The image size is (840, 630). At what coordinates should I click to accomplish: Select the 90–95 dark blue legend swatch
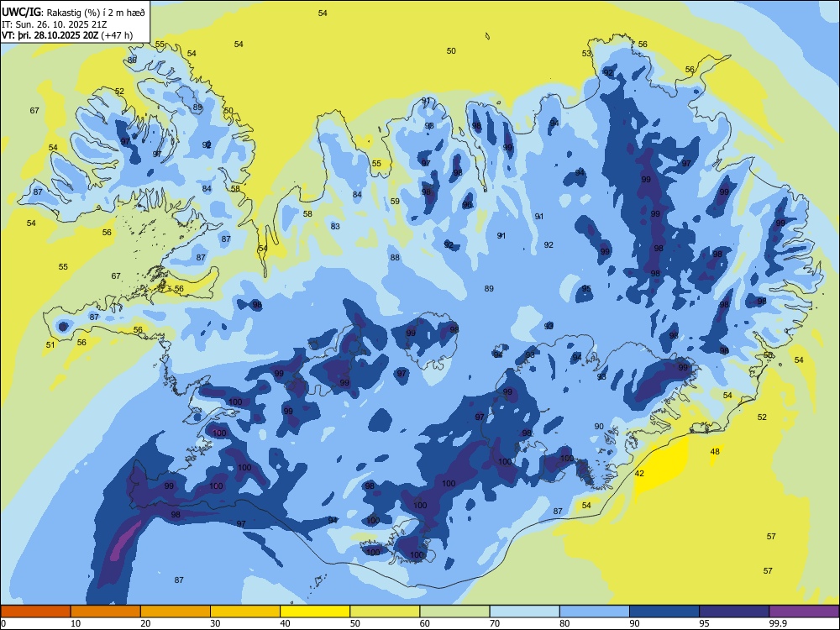point(664,612)
